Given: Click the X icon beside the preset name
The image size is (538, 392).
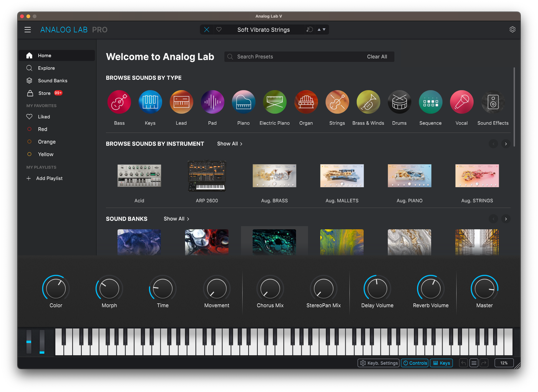Looking at the screenshot, I should (206, 30).
